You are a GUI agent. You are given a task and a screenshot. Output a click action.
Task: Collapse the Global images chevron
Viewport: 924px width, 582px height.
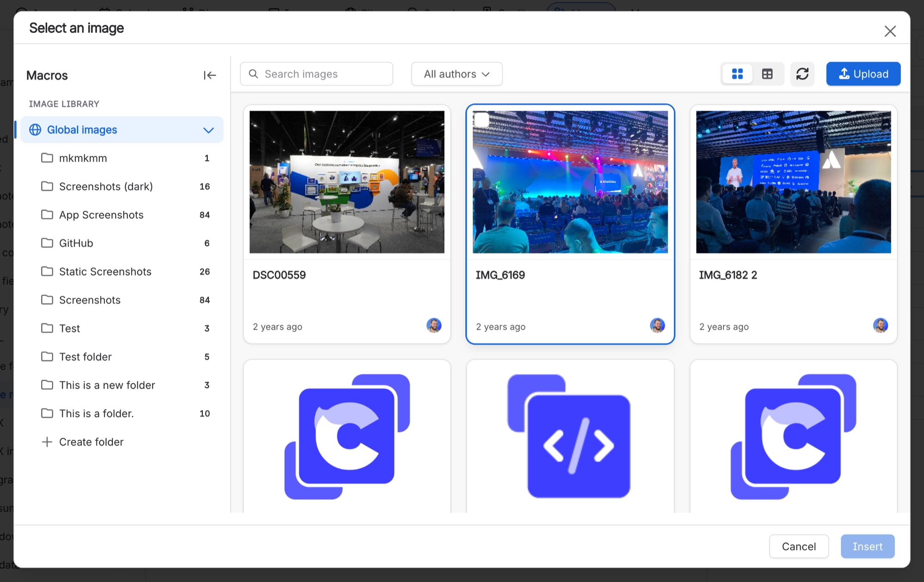tap(208, 130)
